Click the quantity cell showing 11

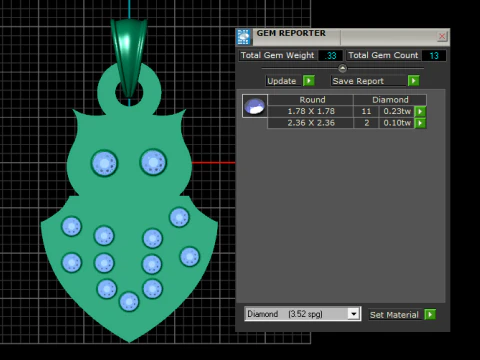(366, 111)
